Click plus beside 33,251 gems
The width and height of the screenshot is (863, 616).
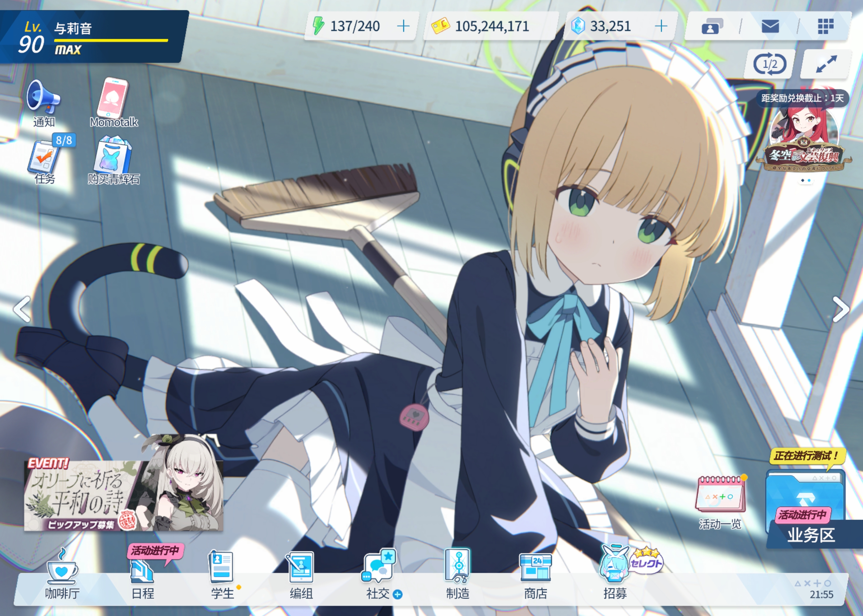click(661, 26)
